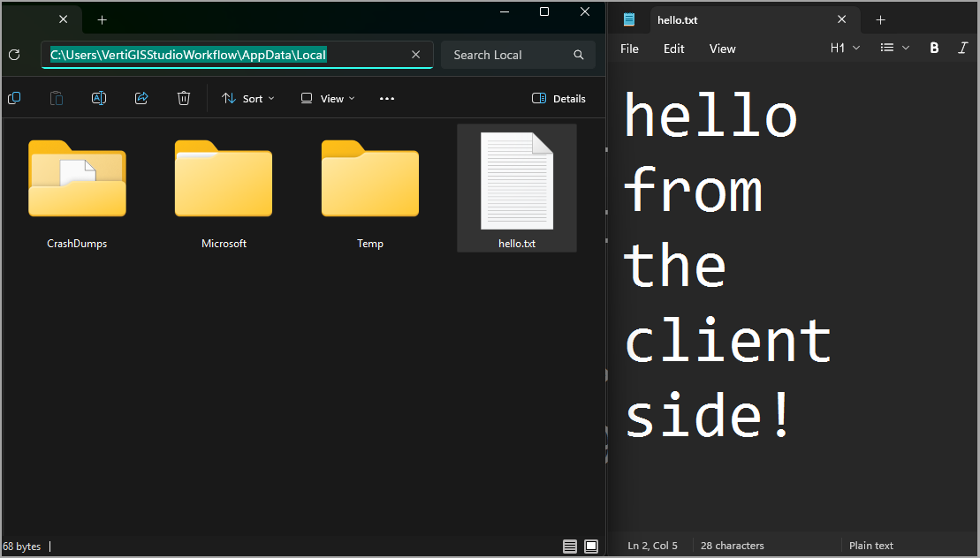Delete the selected file with trash icon

tap(184, 98)
